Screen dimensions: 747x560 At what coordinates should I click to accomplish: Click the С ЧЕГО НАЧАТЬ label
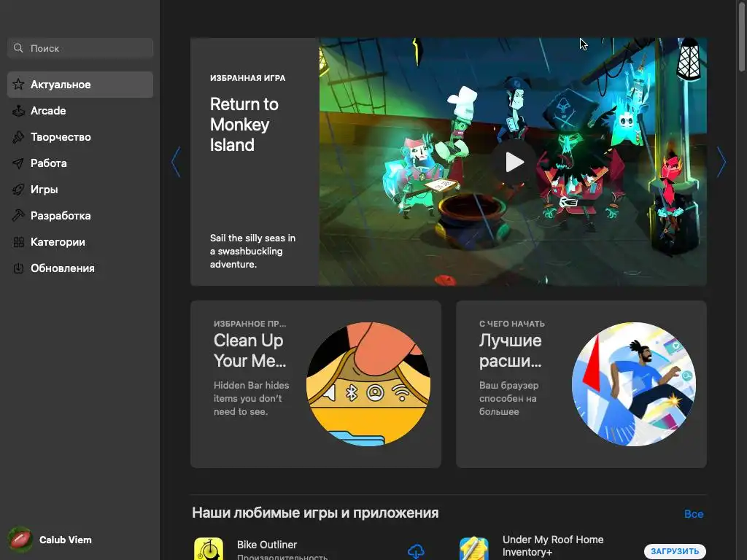(x=511, y=324)
